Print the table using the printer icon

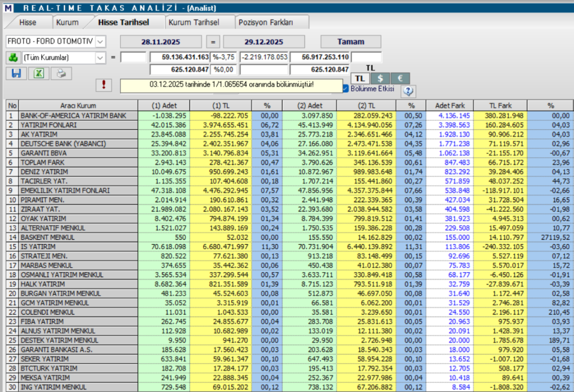(x=61, y=73)
